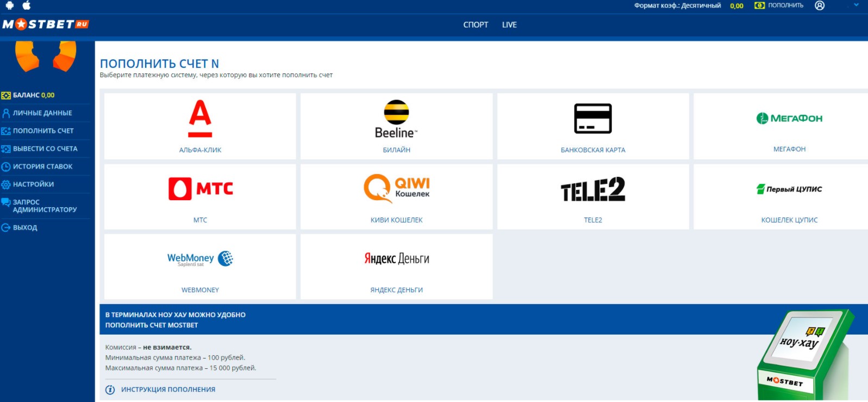Click the logout arrow icon
Viewport: 868px width, 402px height.
tap(6, 227)
